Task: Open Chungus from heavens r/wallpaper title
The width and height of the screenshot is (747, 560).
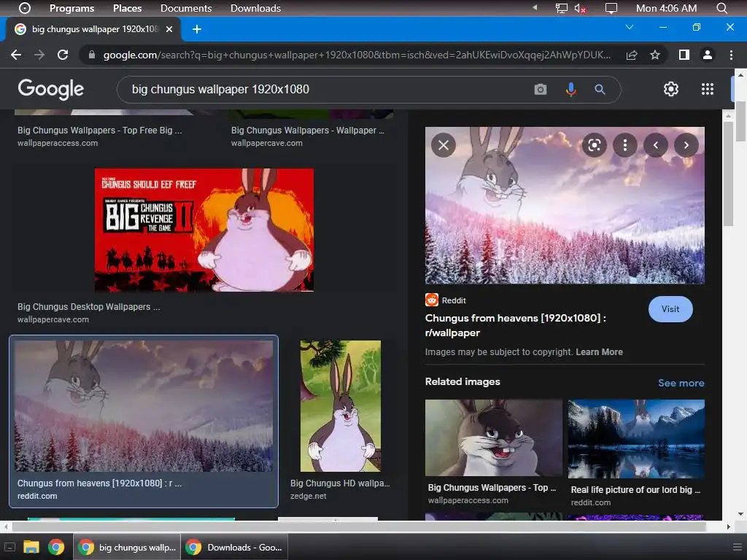Action: click(516, 325)
